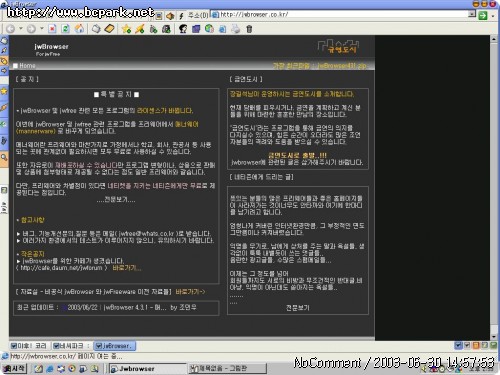Viewport: 500px width, 375px height.
Task: Click the 특별공지 special notice heading
Action: pos(116,95)
